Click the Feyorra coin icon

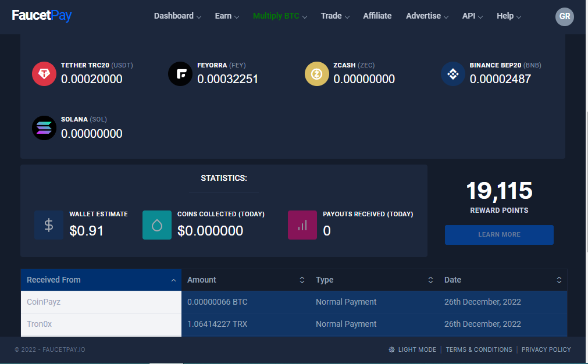pos(180,74)
